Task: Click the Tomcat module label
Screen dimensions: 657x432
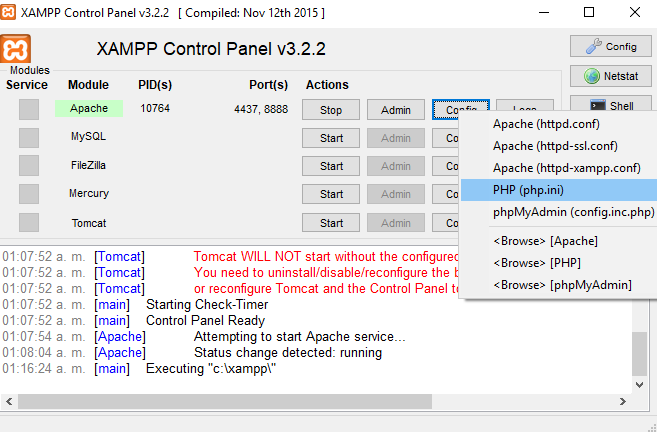Action: click(89, 223)
